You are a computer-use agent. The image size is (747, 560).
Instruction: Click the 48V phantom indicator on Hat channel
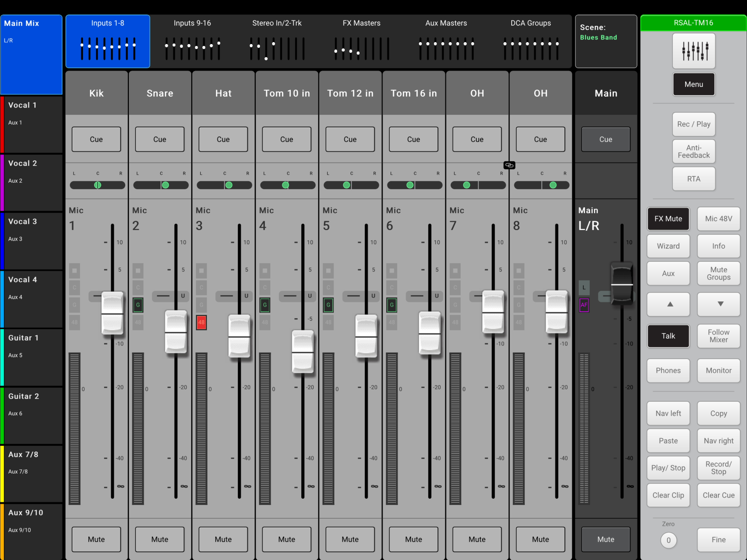pyautogui.click(x=201, y=322)
